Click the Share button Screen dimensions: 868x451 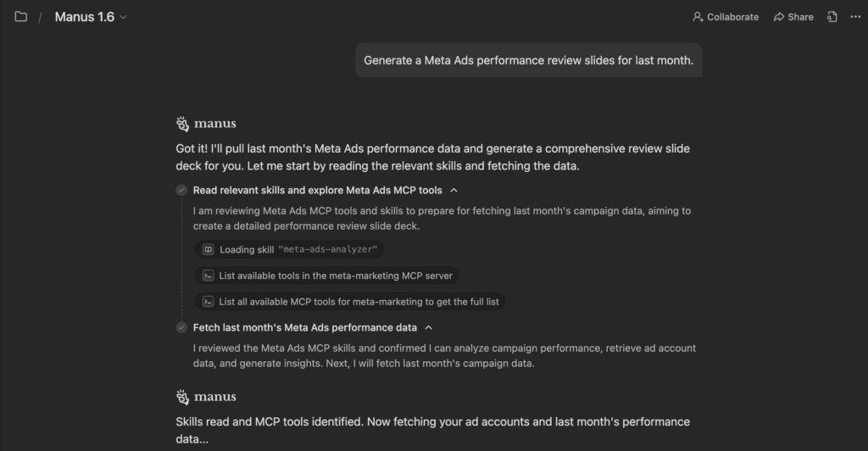[x=793, y=17]
